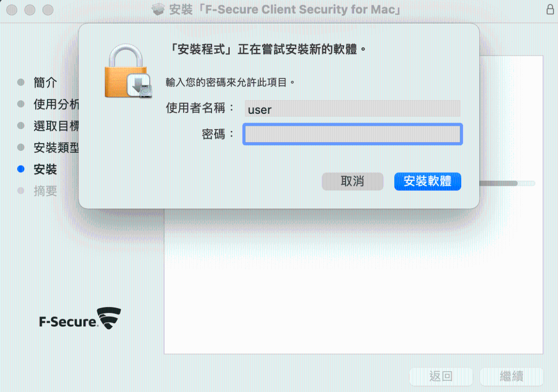
Task: Focus the 密碼 password field
Action: coord(352,134)
